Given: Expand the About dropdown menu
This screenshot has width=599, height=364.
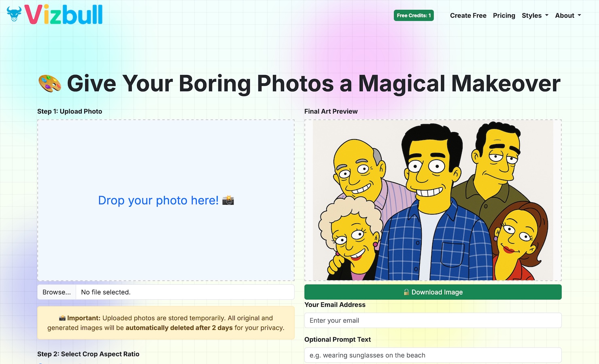Looking at the screenshot, I should pos(568,15).
